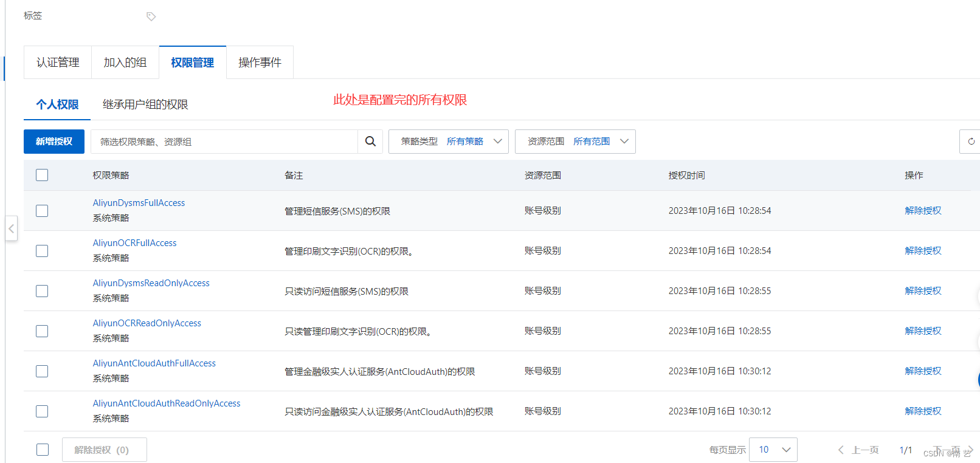Switch to 继承用户组的权限 sub-tab
This screenshot has width=980, height=463.
click(x=145, y=105)
